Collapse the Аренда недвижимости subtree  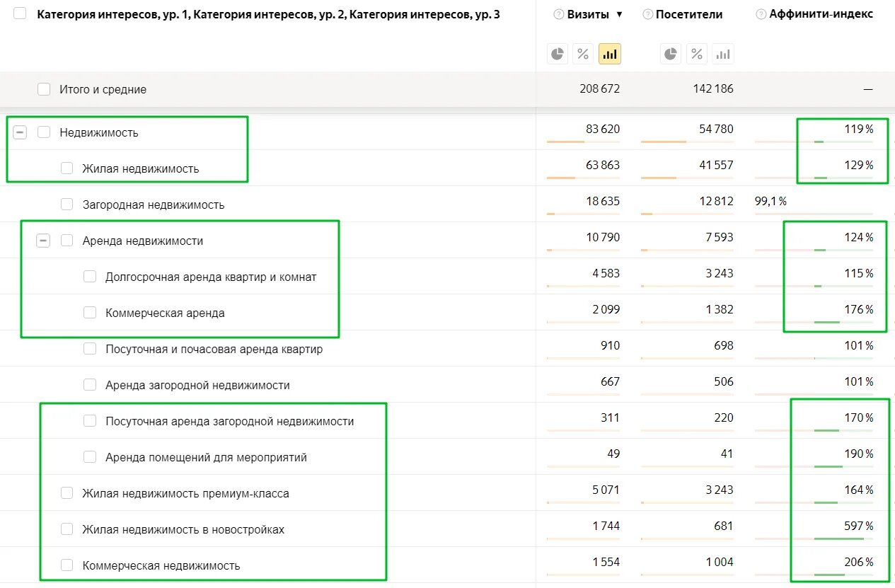[43, 240]
